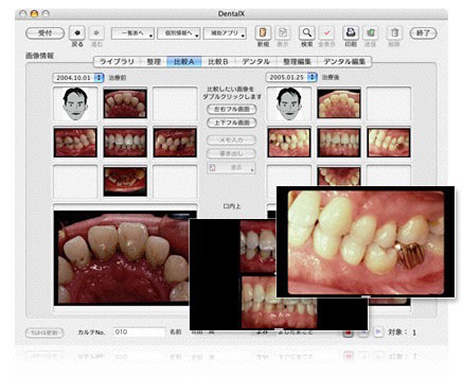Image resolution: width=468 pixels, height=380 pixels.
Task: Select the lower arch thumbnail in the 2004.10.01 set
Action: pyautogui.click(x=125, y=181)
